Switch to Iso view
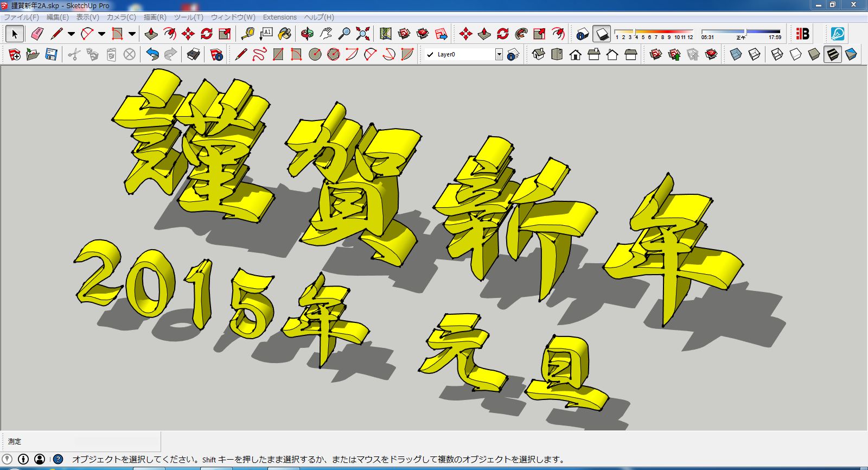 [539, 54]
